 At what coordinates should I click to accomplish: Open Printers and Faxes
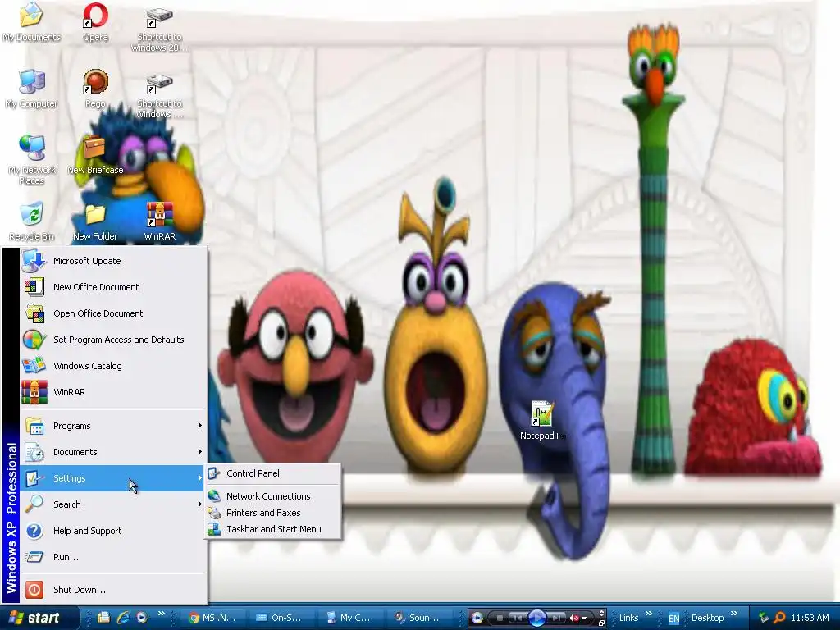coord(273,513)
